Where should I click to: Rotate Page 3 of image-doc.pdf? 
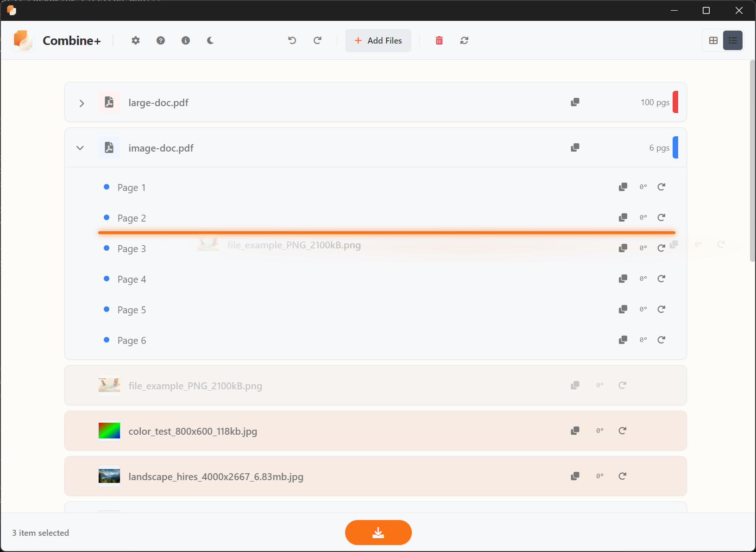661,248
